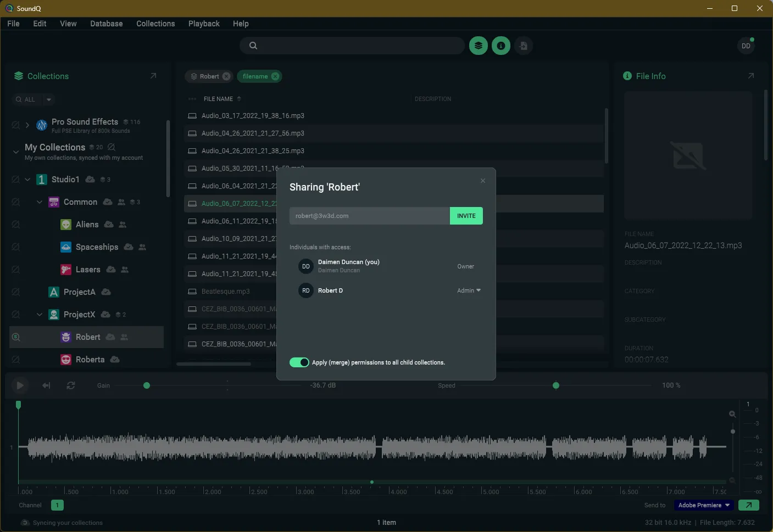Select the Roberta collection

[x=90, y=360]
